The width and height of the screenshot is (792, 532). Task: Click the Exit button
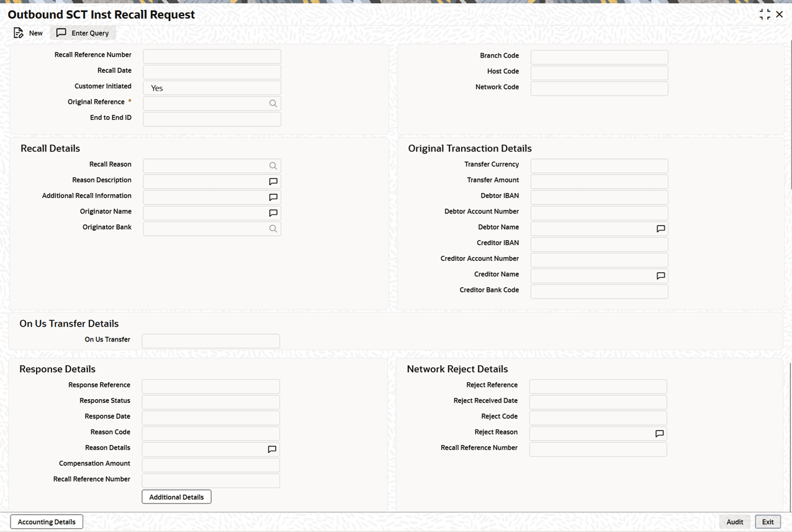[768, 522]
